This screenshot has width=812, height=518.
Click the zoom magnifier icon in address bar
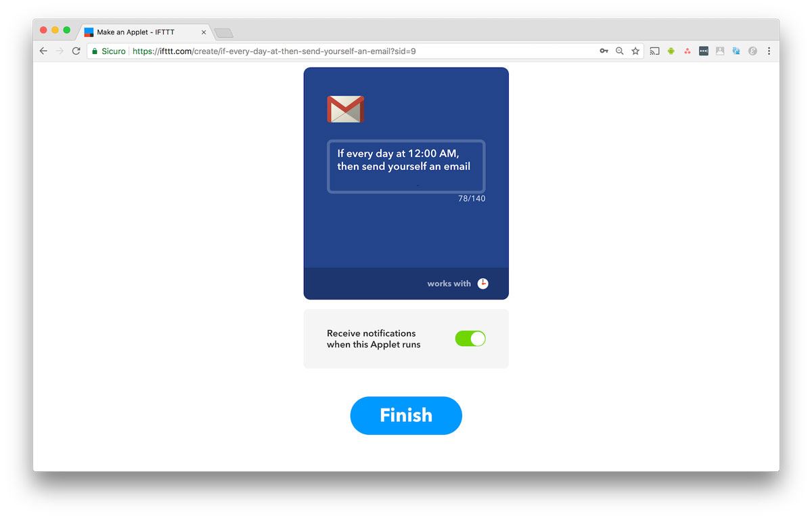[619, 51]
